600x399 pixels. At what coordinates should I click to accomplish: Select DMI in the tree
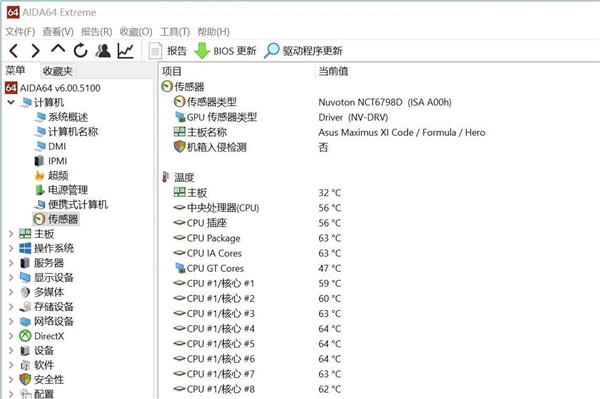[57, 147]
